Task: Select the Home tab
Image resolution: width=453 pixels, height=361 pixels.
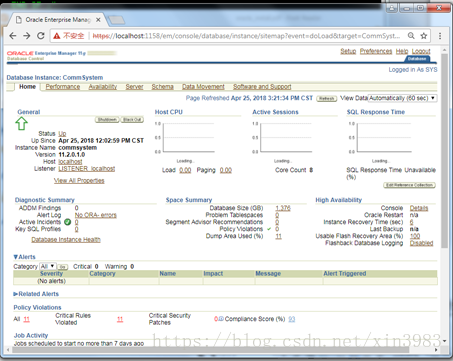Action: [27, 87]
